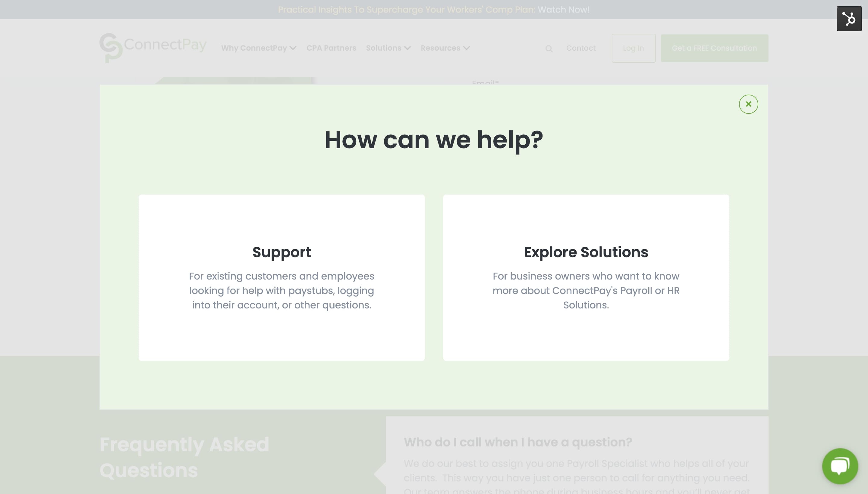Follow the Watch Now! banner link
Screen dimensions: 868x494
[564, 10]
